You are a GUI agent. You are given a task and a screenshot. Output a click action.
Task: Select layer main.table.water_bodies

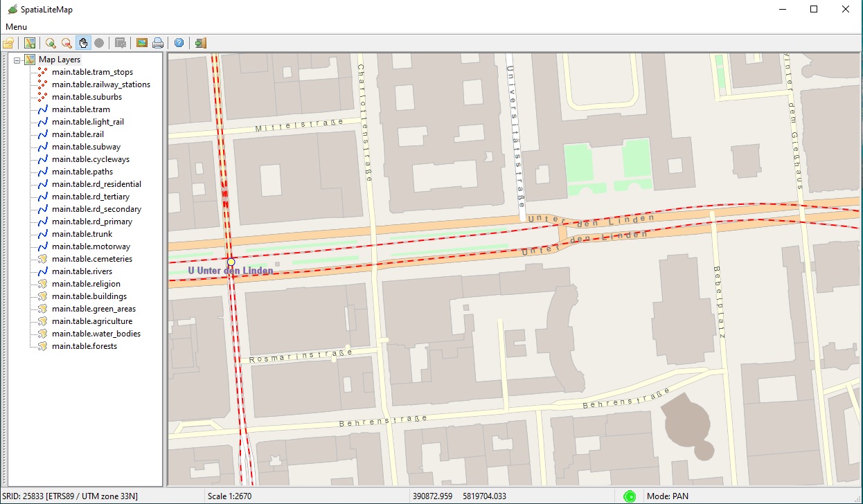tap(96, 334)
